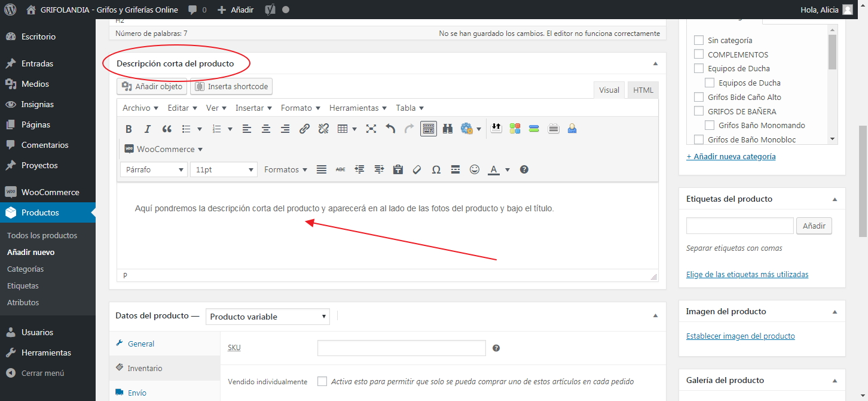Click the SKU input field

tap(401, 348)
